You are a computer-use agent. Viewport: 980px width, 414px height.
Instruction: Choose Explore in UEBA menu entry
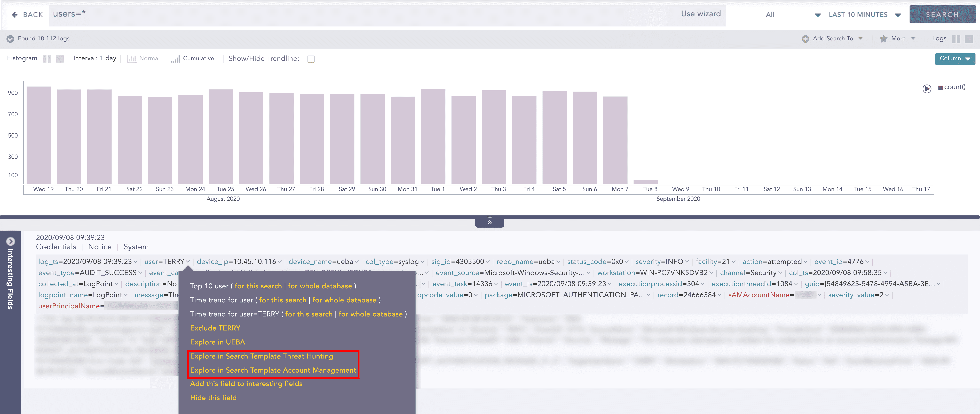(217, 342)
